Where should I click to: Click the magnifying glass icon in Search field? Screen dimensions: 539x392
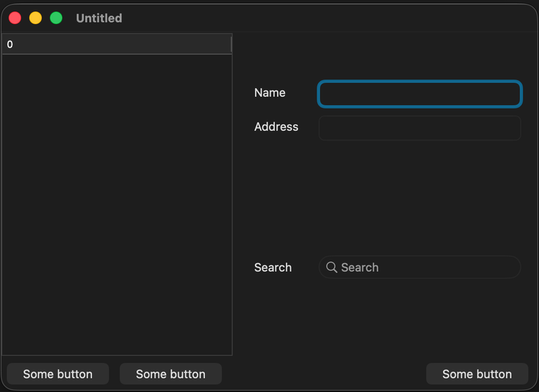[331, 268]
